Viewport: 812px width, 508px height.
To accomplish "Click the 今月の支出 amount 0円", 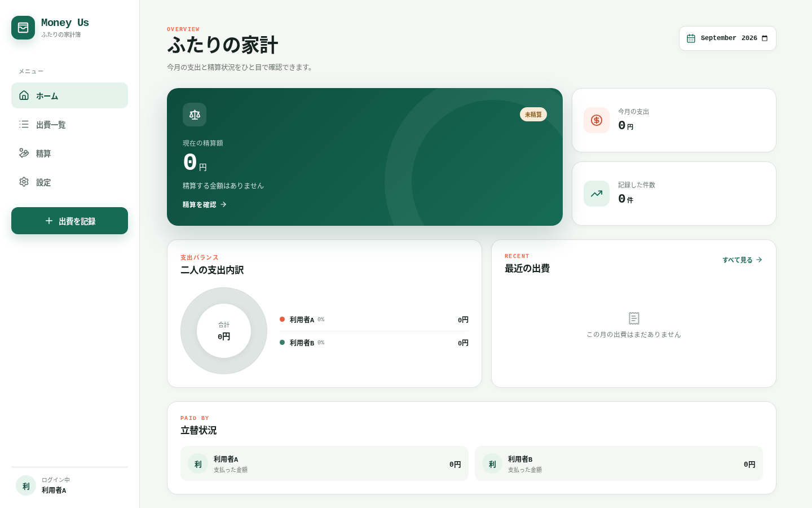I will coord(626,126).
